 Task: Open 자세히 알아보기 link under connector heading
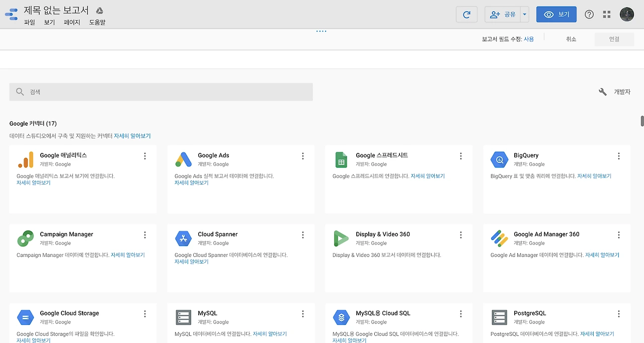click(x=132, y=136)
